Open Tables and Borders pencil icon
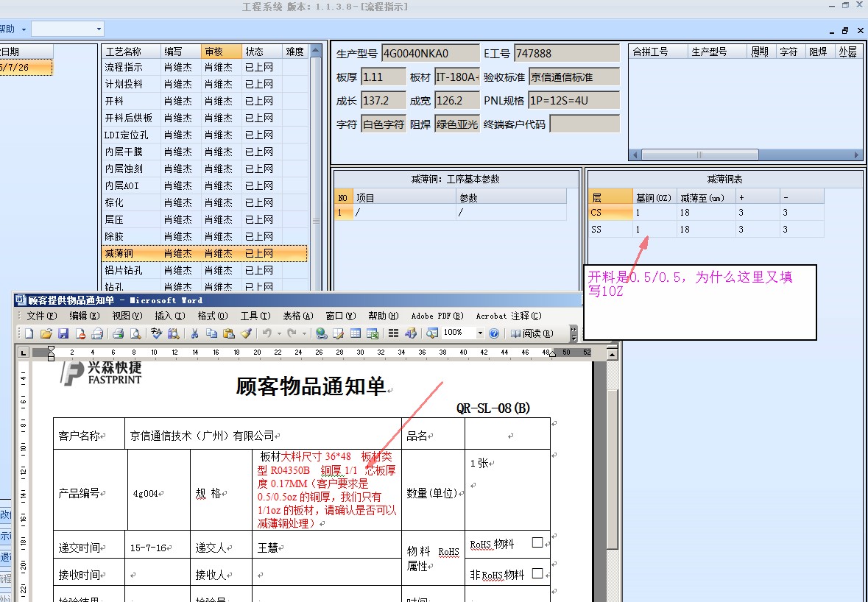The width and height of the screenshot is (868, 602). coord(338,333)
